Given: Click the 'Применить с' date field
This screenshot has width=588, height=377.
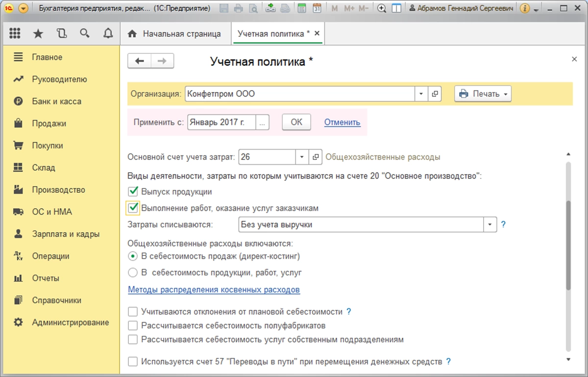Looking at the screenshot, I should [x=222, y=122].
